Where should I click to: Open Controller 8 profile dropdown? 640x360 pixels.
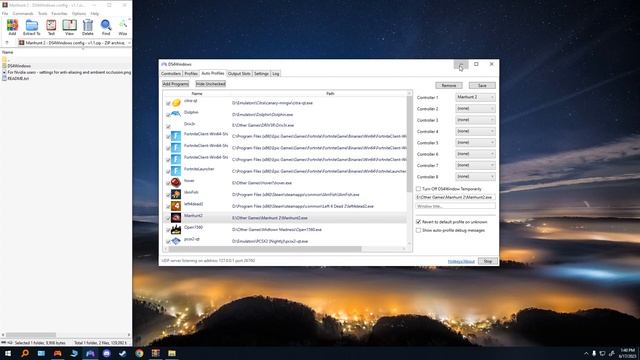point(475,177)
